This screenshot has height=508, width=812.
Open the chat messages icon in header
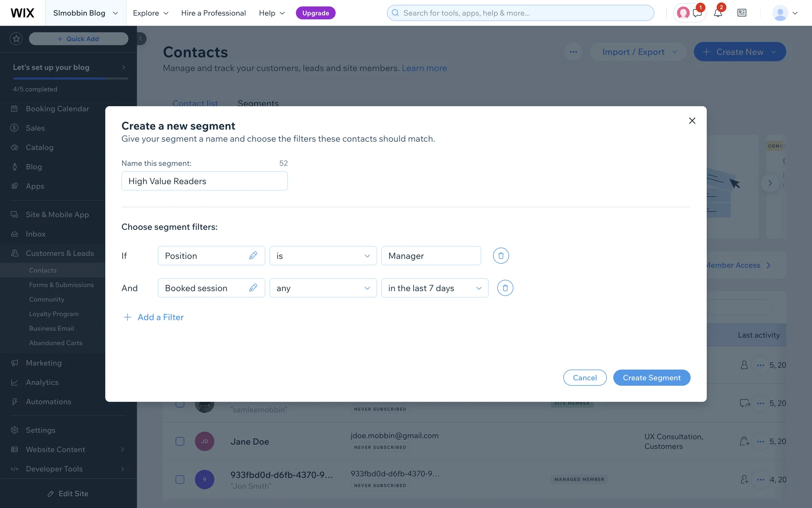point(697,13)
